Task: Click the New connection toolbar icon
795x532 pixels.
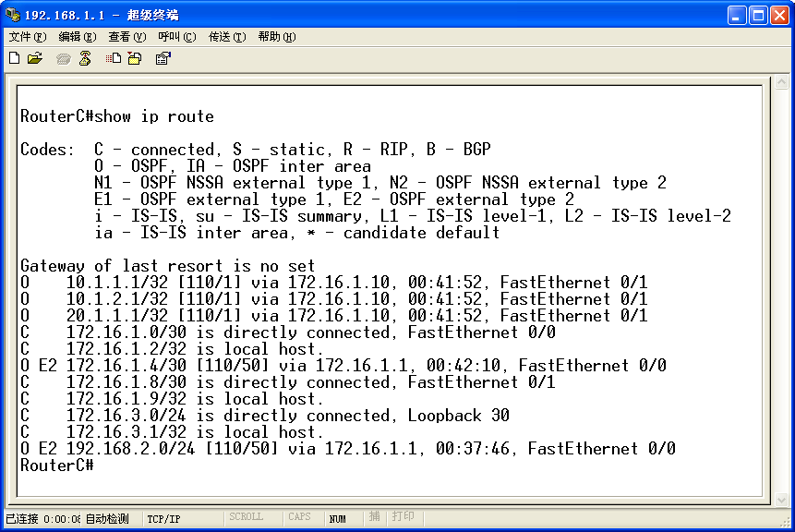Action: [x=15, y=59]
